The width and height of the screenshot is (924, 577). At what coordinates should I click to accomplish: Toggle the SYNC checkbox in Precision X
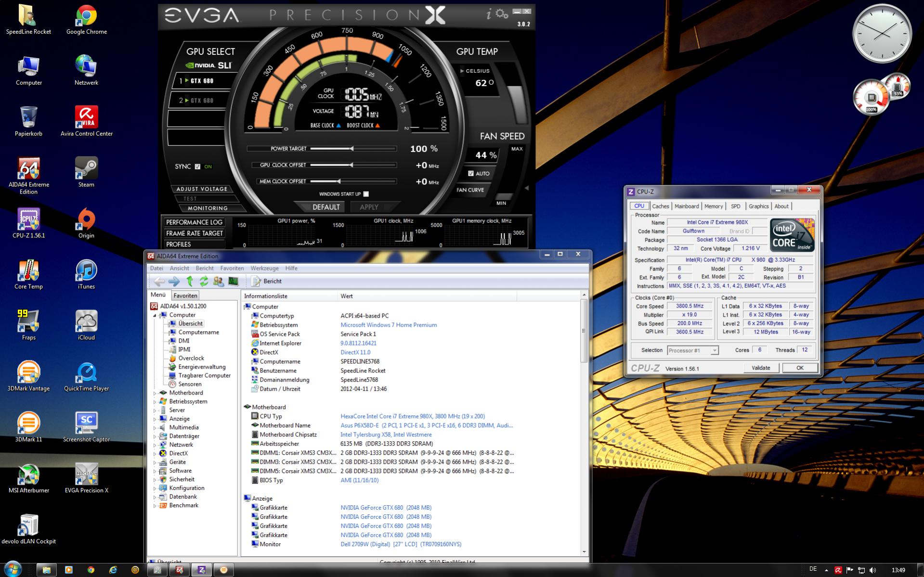coord(197,167)
